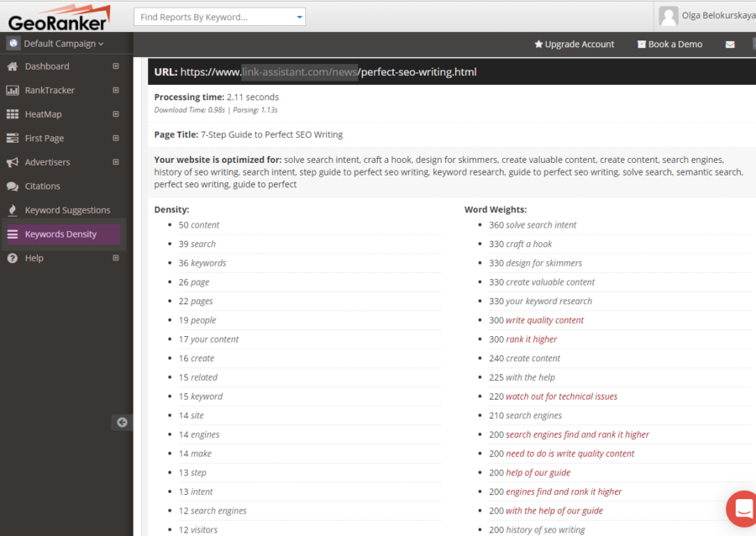Select the Keywords Density menu item
756x536 pixels.
[x=63, y=234]
